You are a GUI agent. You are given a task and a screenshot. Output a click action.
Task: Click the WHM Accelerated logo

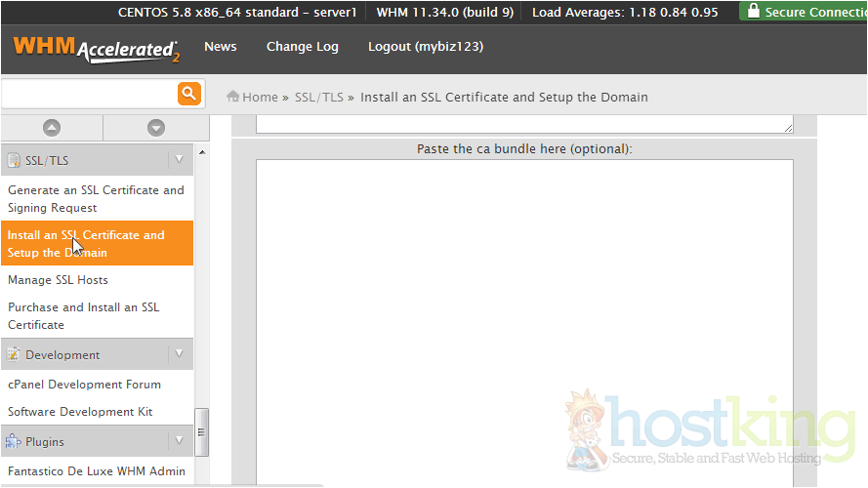tap(96, 49)
